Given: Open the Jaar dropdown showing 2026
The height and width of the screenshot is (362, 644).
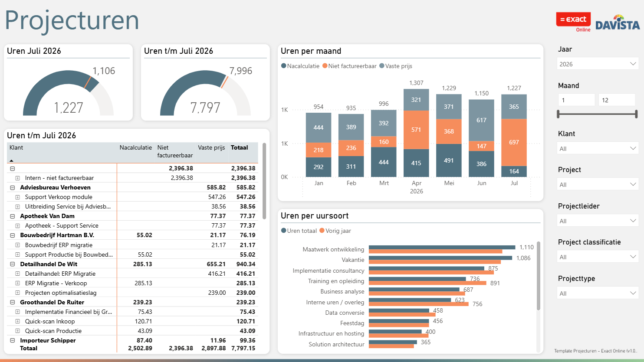Looking at the screenshot, I should tap(598, 64).
